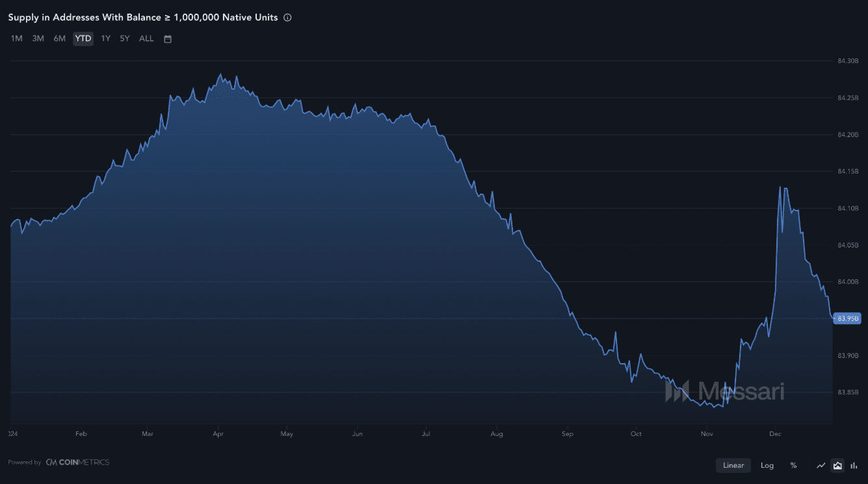Choose the 6M time range

(x=60, y=38)
